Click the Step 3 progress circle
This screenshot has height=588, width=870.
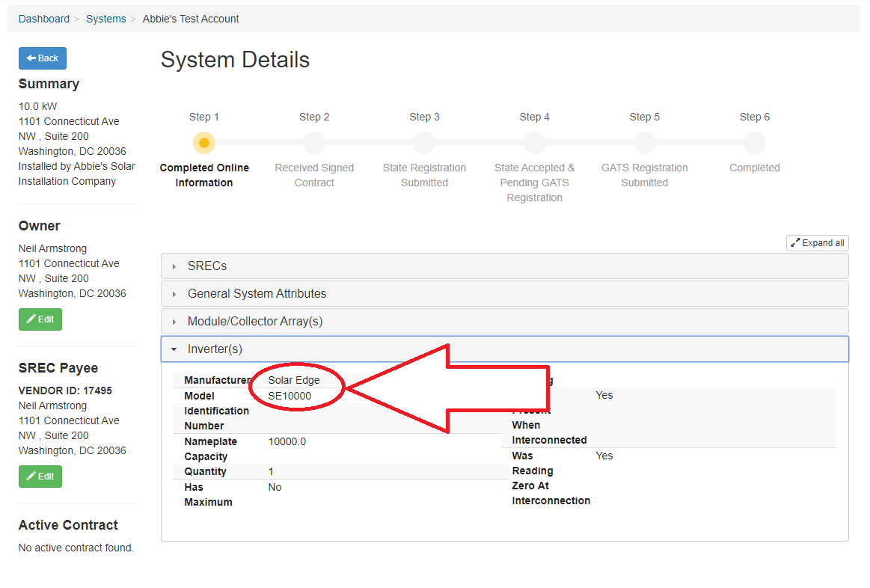[x=424, y=142]
